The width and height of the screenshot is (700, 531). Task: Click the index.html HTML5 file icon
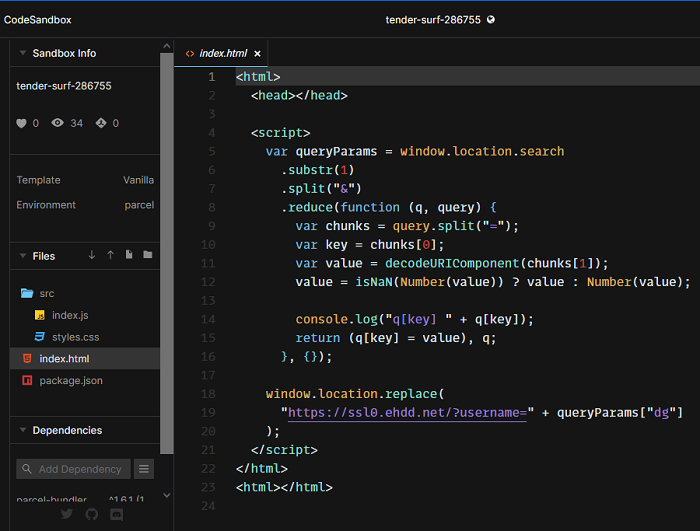(27, 359)
